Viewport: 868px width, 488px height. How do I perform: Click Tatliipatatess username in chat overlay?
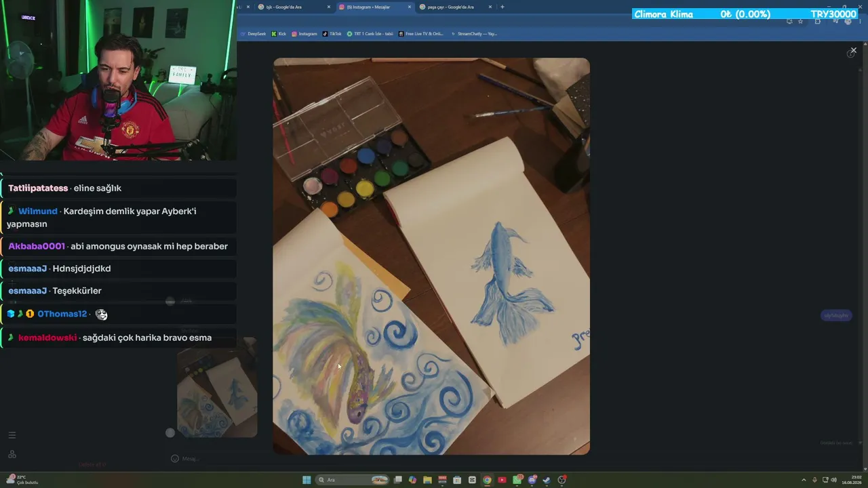[38, 188]
